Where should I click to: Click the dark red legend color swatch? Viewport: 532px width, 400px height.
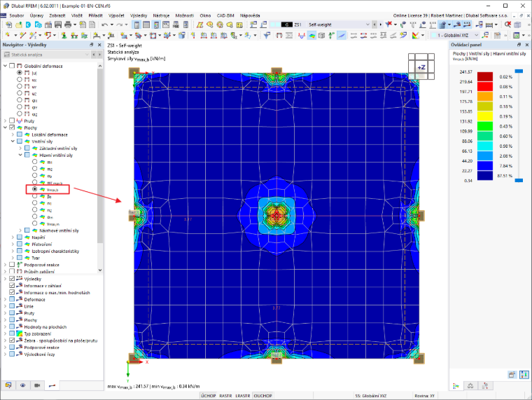pyautogui.click(x=485, y=77)
